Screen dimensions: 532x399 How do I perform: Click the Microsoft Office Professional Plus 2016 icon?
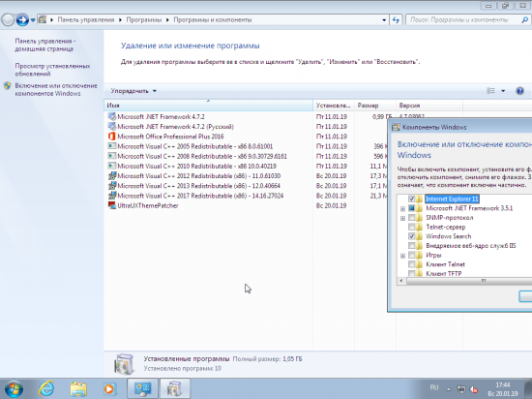pyautogui.click(x=111, y=137)
